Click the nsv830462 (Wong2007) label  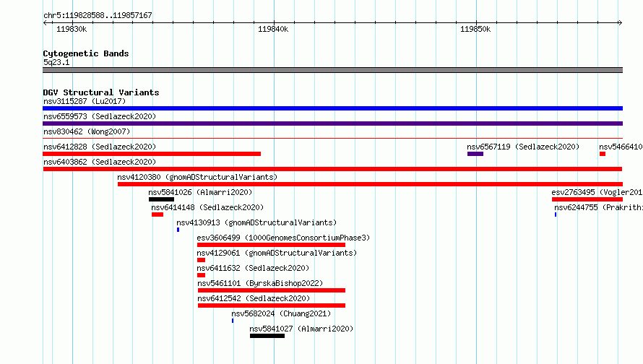[x=87, y=131]
